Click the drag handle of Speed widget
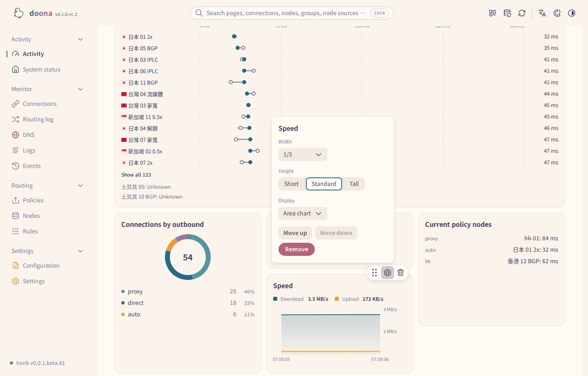 [374, 273]
